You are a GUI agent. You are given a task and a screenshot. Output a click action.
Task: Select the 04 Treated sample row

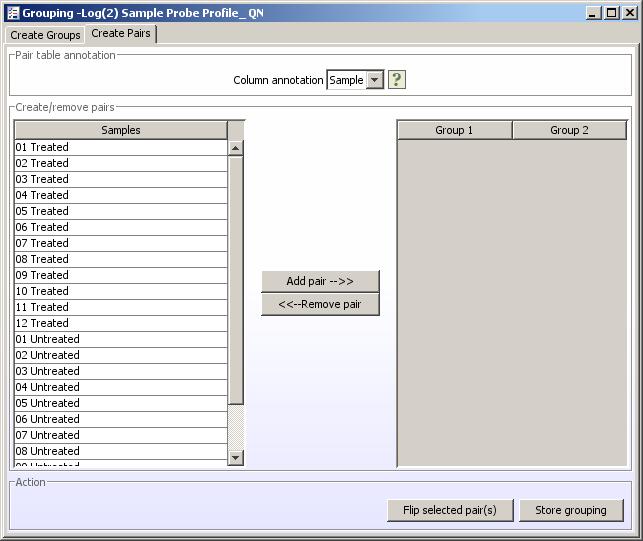121,195
